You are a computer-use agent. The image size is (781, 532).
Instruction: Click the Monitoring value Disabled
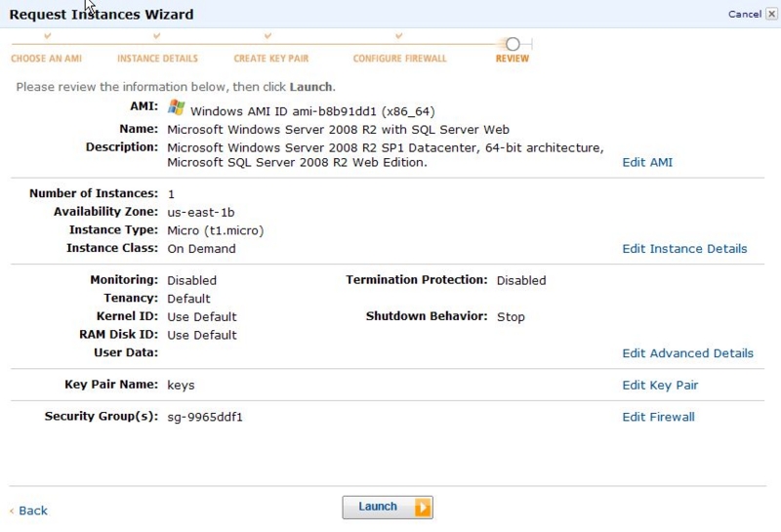pyautogui.click(x=191, y=280)
